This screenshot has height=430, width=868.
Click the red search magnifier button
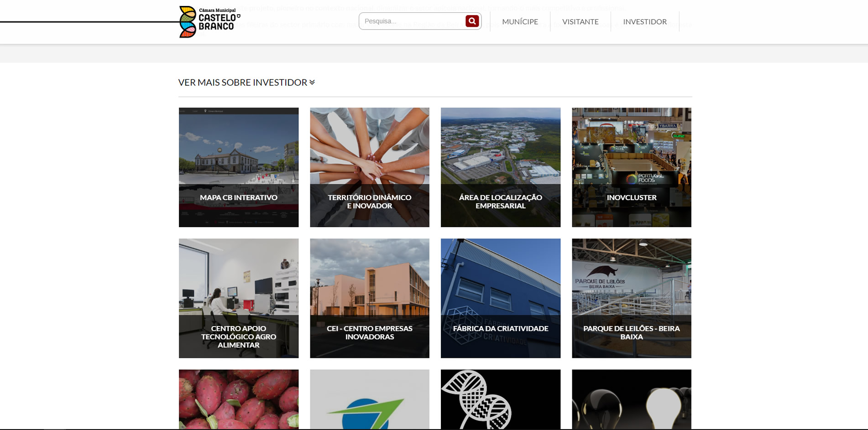pos(472,21)
